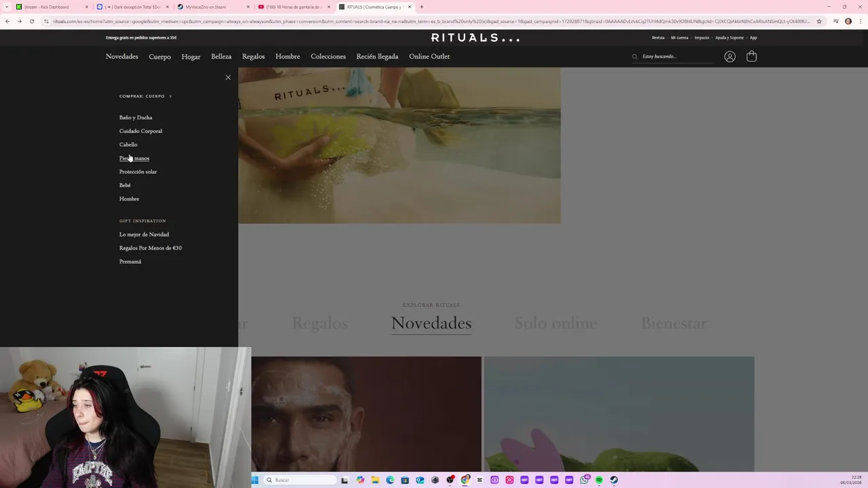Open the App link
Screen dimensions: 868x488
tap(753, 38)
